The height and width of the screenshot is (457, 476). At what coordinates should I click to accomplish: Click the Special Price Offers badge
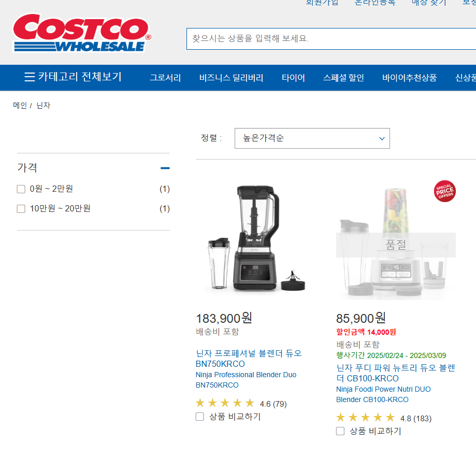coord(444,191)
